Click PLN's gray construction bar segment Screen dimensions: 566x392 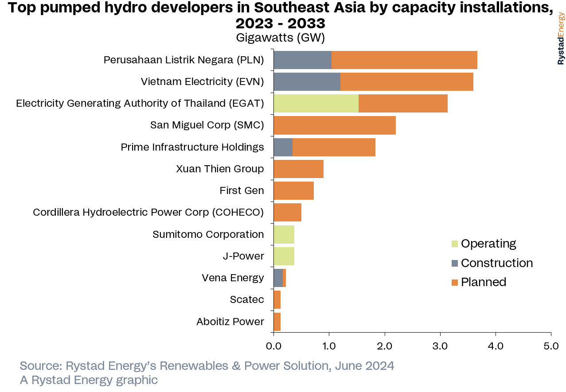click(302, 60)
